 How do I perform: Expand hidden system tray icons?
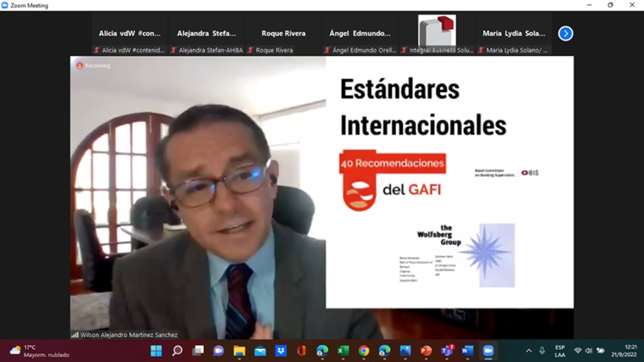tap(529, 351)
